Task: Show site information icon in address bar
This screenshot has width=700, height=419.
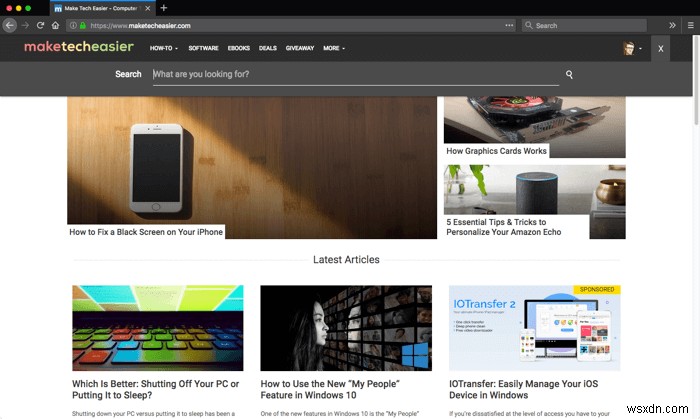Action: click(x=73, y=25)
